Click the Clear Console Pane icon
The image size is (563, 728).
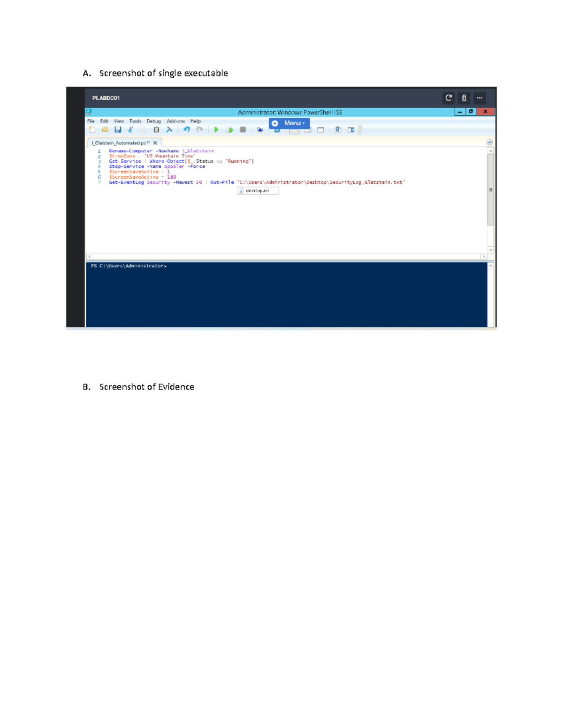point(169,130)
